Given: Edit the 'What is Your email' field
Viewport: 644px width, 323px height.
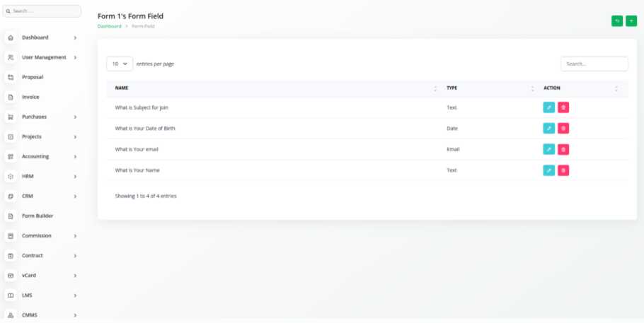Looking at the screenshot, I should coord(548,149).
